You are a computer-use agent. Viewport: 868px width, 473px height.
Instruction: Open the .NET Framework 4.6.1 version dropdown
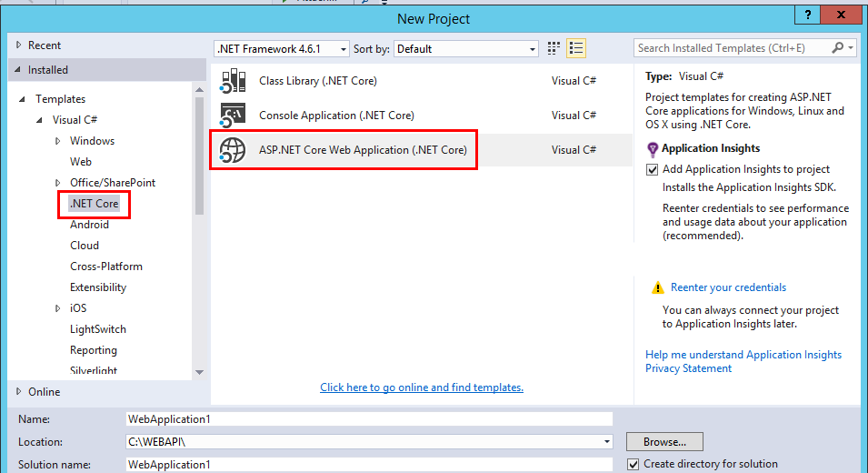[x=282, y=49]
